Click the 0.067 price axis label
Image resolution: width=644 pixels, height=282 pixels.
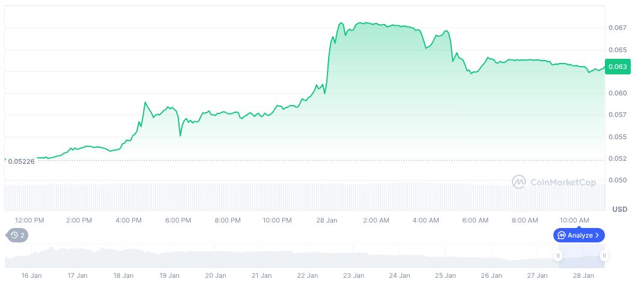click(x=619, y=28)
